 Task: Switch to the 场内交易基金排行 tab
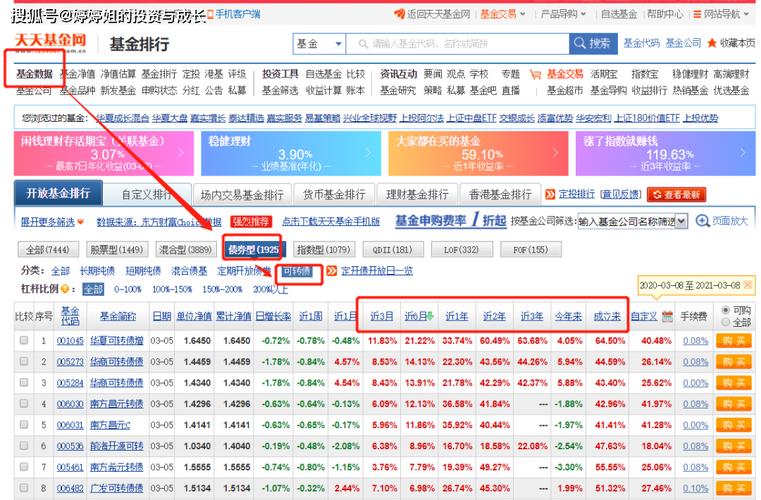pos(242,195)
